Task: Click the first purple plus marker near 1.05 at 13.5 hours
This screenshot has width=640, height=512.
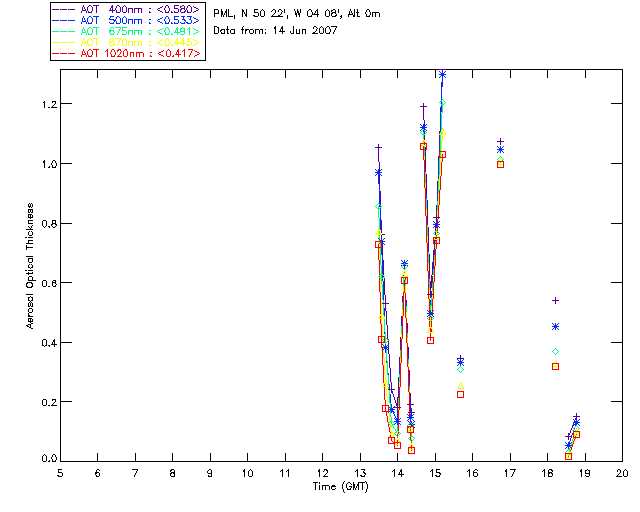Action: 378,147
